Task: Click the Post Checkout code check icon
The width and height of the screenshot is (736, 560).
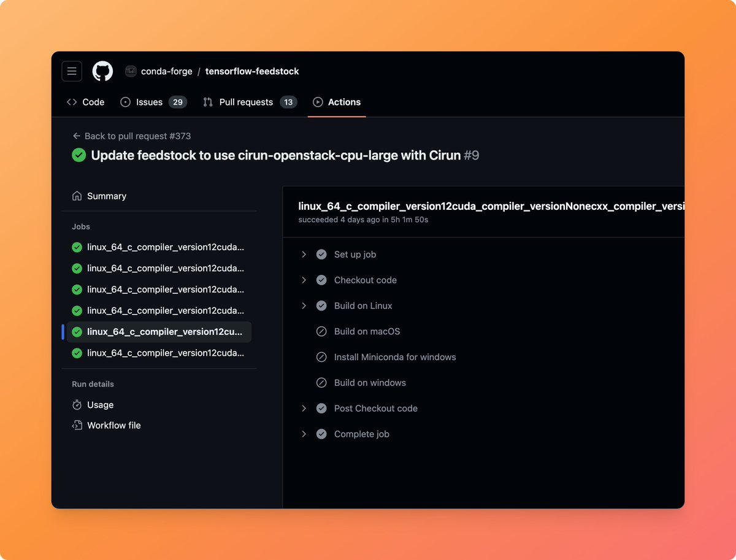Action: tap(321, 408)
